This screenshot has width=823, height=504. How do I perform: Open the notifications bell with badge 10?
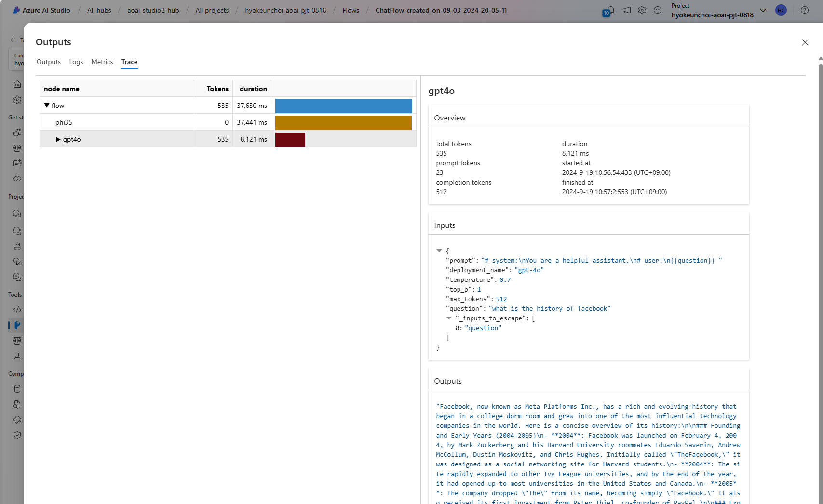click(609, 11)
